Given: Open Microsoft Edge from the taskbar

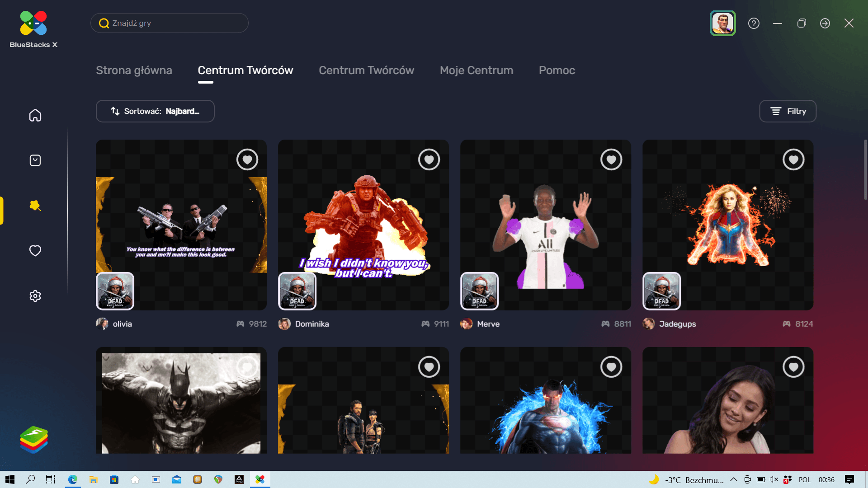Looking at the screenshot, I should (x=73, y=479).
